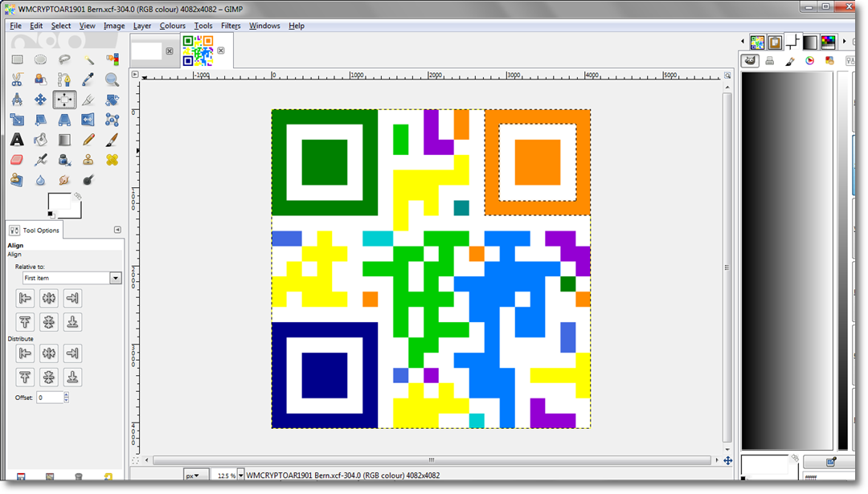Select the Measure compass tool
Image resolution: width=868 pixels, height=494 pixels.
(17, 100)
